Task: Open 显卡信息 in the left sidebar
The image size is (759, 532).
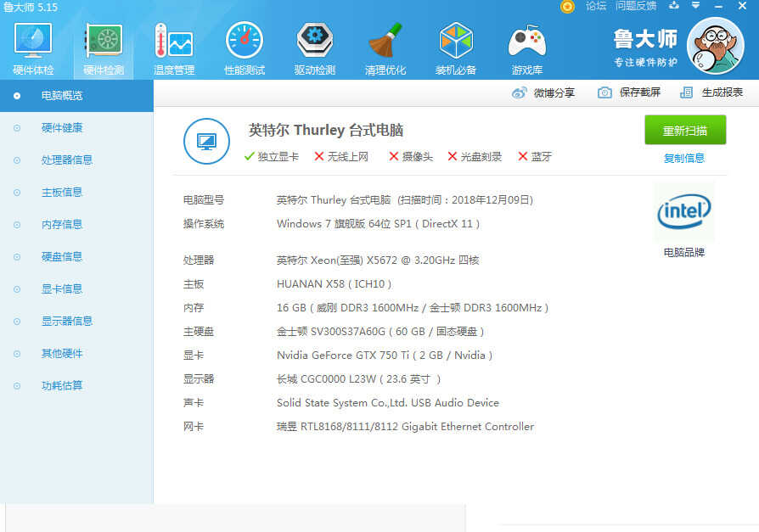Action: coord(61,288)
